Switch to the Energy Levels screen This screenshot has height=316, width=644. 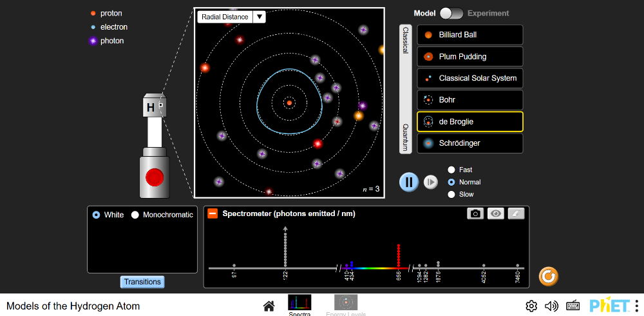tap(346, 304)
